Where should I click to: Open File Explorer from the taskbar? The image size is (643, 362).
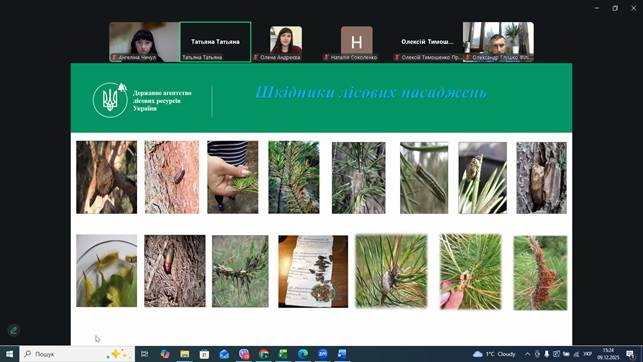click(185, 354)
